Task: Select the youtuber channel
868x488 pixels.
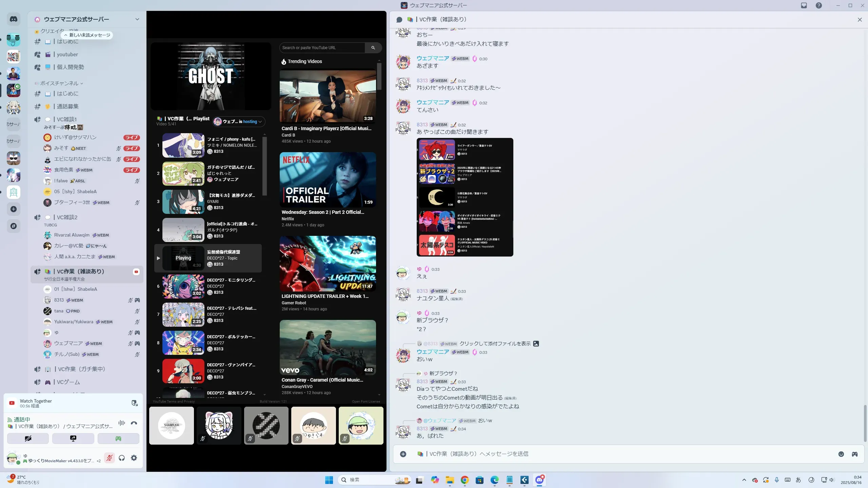Action: pyautogui.click(x=67, y=55)
